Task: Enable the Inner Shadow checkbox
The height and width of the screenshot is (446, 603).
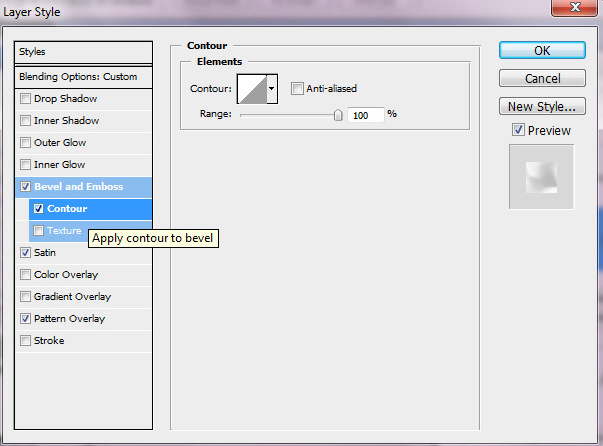Action: pos(25,121)
